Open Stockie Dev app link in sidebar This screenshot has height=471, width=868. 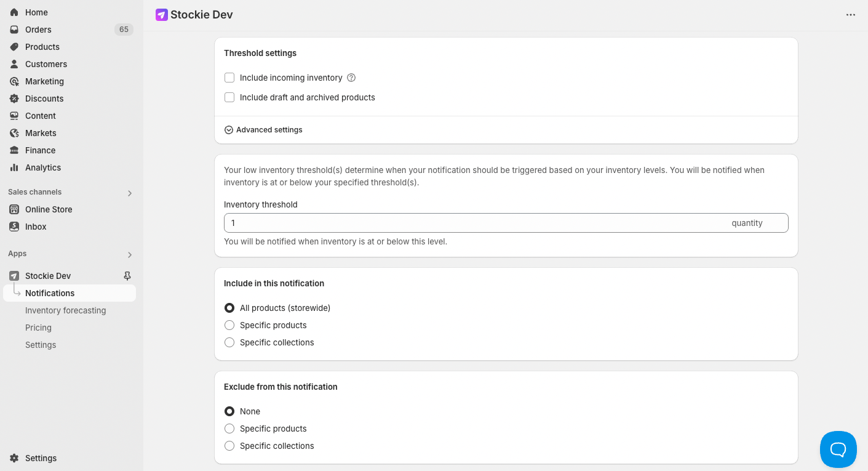click(48, 276)
